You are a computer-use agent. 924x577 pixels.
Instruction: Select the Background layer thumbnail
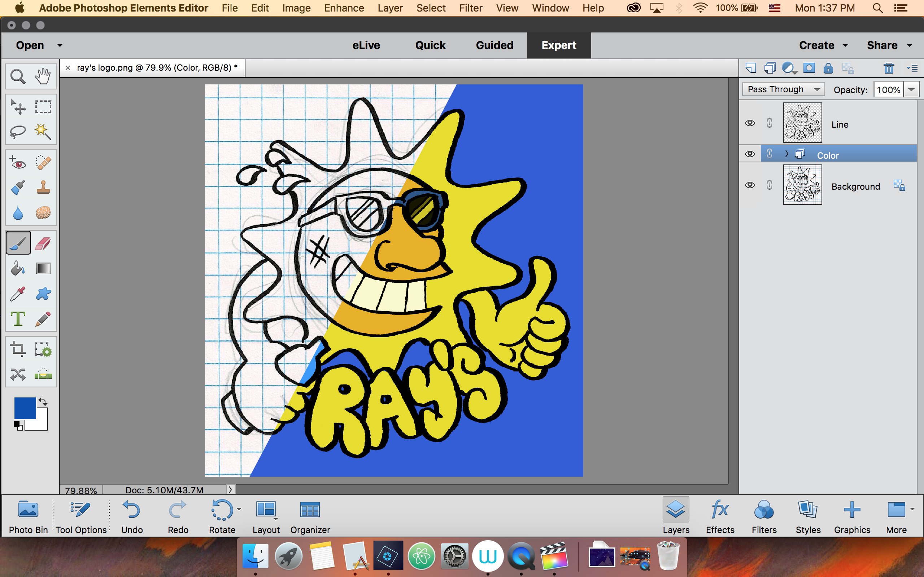[x=802, y=185]
